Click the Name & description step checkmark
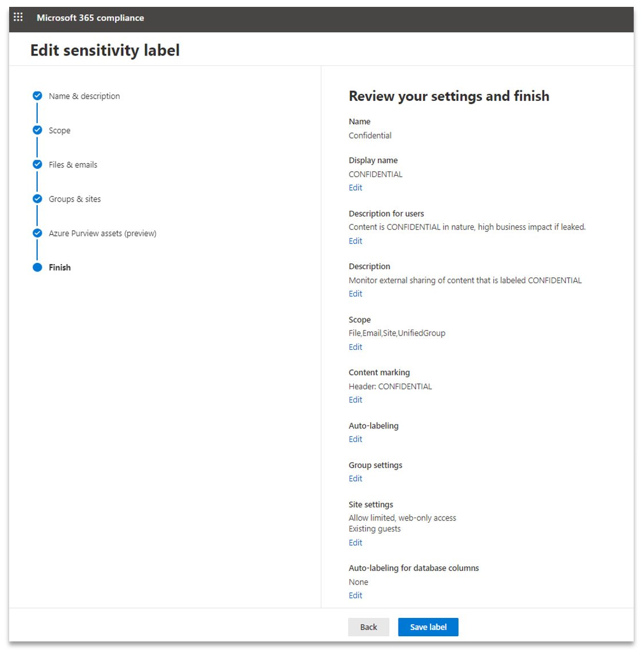The width and height of the screenshot is (644, 654). [37, 96]
